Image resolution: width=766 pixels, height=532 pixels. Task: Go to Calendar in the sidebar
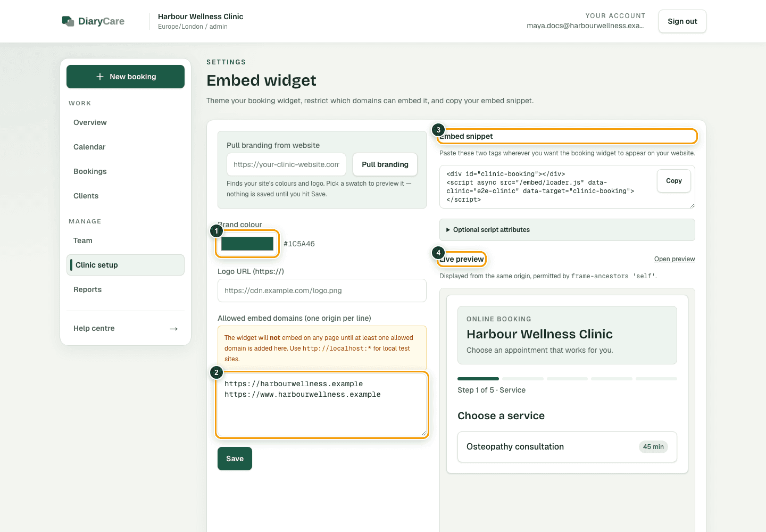pyautogui.click(x=126, y=147)
